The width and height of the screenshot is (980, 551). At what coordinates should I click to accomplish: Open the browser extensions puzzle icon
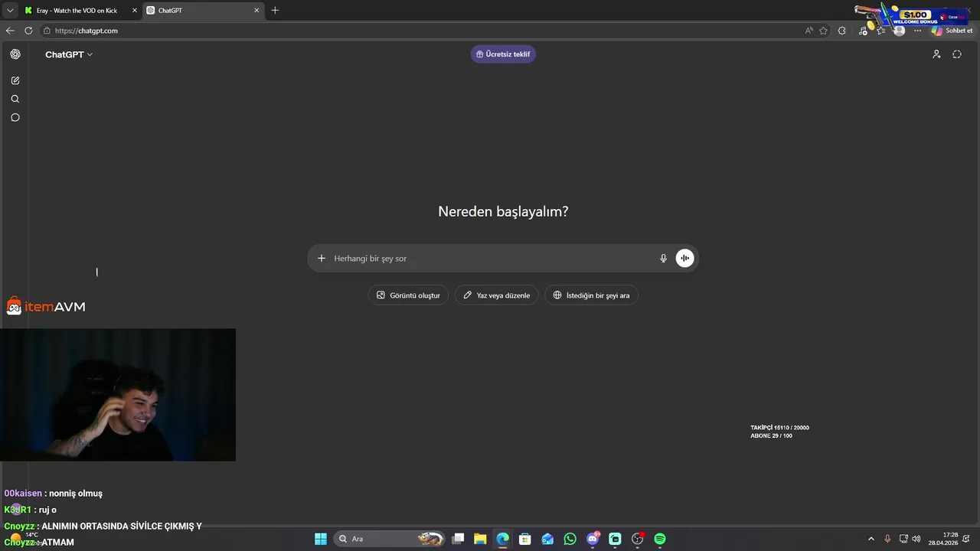[842, 31]
